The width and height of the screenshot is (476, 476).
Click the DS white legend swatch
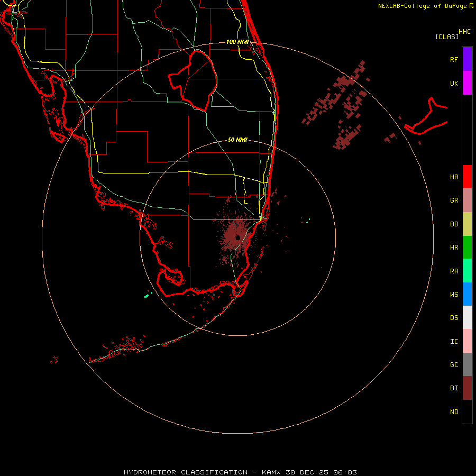(x=467, y=317)
